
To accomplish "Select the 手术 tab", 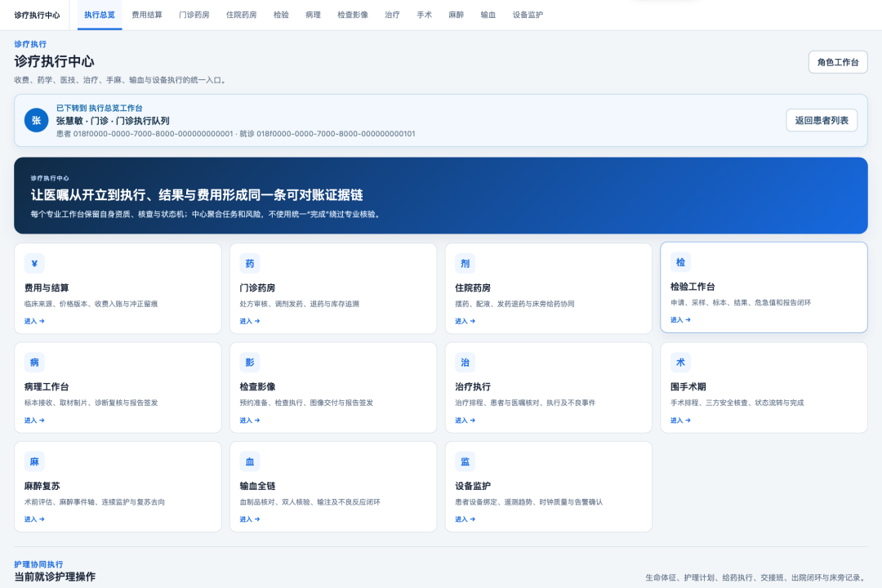I will (x=425, y=15).
